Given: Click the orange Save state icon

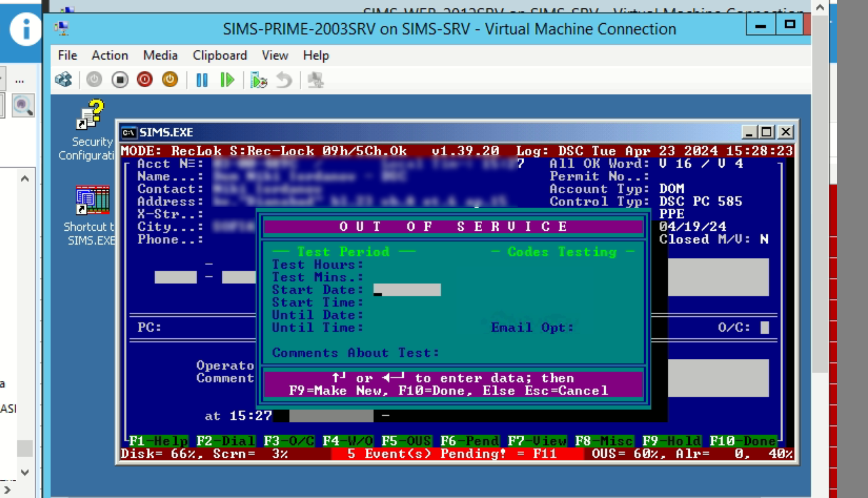Looking at the screenshot, I should pos(170,79).
